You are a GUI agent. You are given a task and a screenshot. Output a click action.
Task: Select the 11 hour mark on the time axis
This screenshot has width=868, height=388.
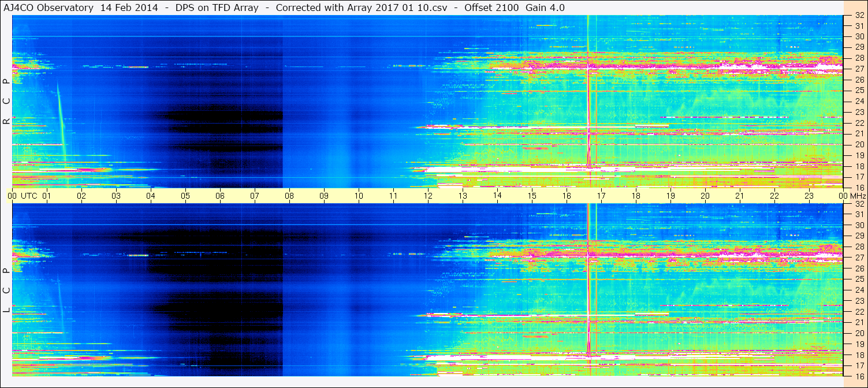(x=393, y=196)
